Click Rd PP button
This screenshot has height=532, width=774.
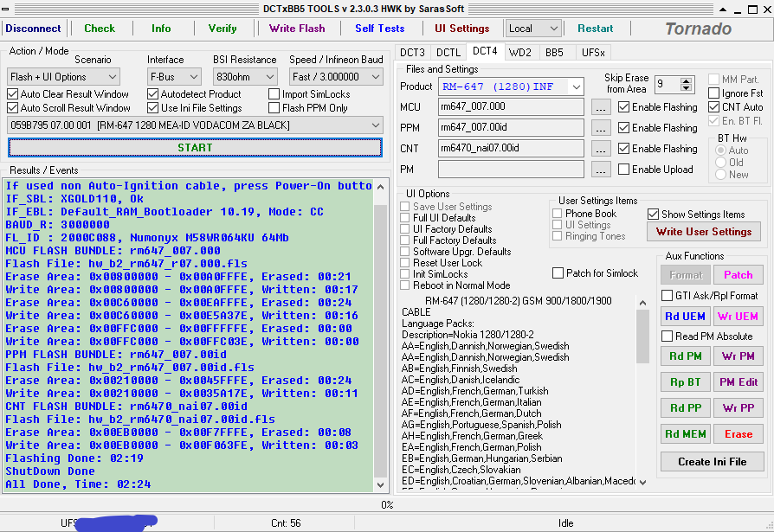(685, 408)
